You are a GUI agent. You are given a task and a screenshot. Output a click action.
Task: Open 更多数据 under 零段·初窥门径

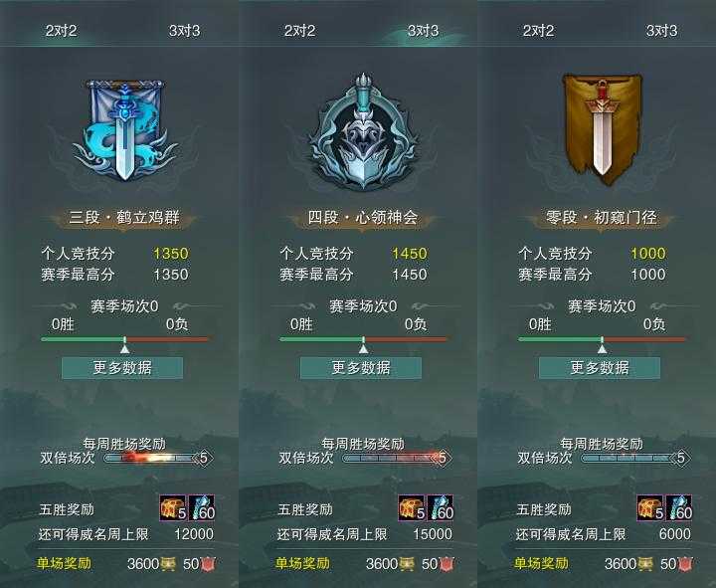click(600, 368)
